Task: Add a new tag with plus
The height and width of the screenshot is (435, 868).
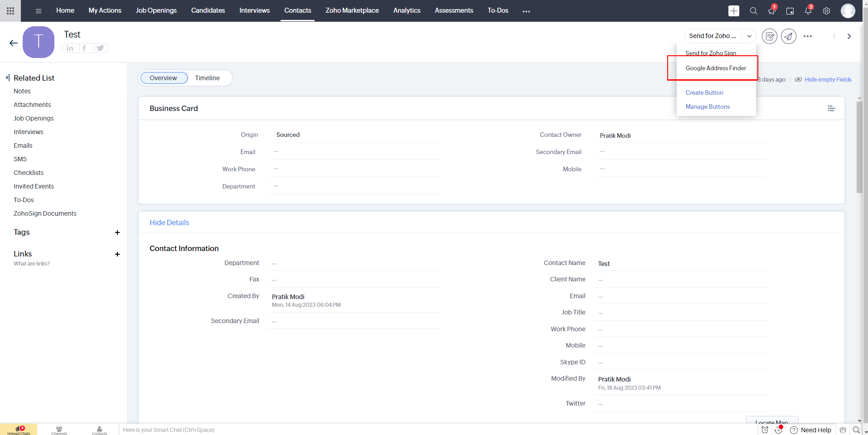Action: click(x=117, y=232)
